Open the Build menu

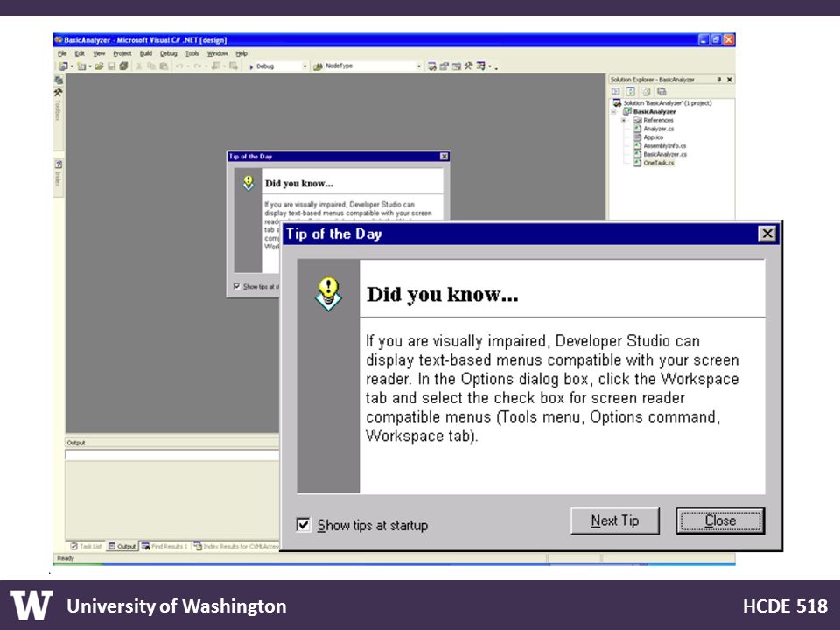tap(146, 53)
